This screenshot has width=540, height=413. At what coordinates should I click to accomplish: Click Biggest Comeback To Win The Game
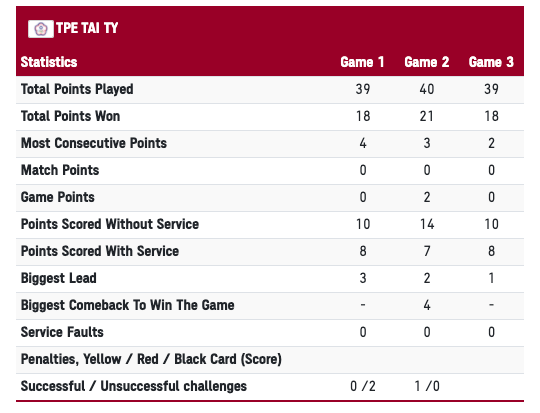[x=127, y=305]
